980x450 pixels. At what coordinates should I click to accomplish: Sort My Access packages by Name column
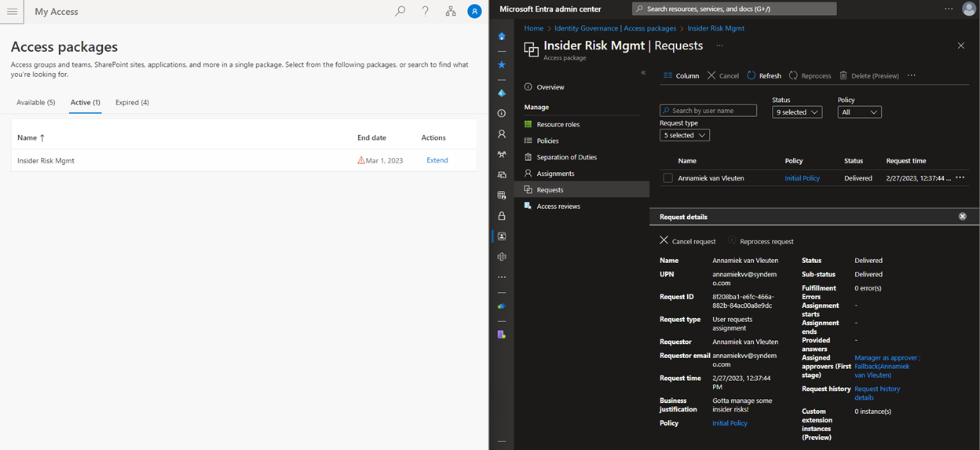31,137
